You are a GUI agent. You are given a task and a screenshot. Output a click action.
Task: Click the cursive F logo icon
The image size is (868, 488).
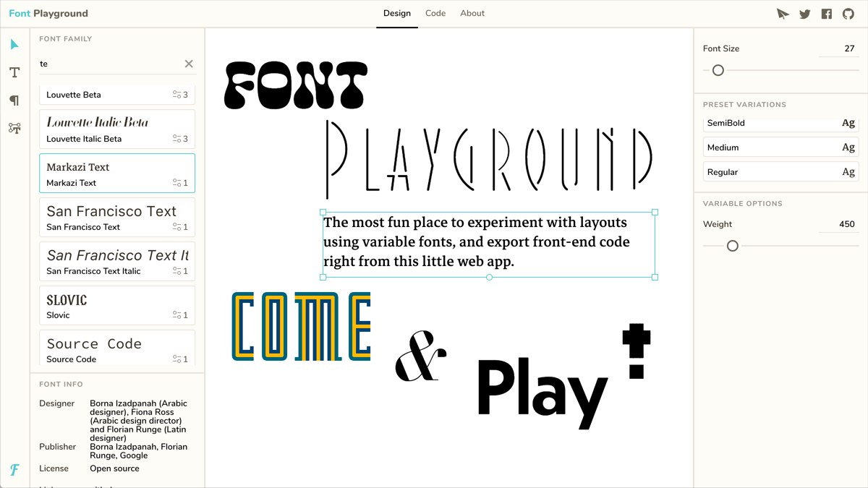tap(14, 470)
